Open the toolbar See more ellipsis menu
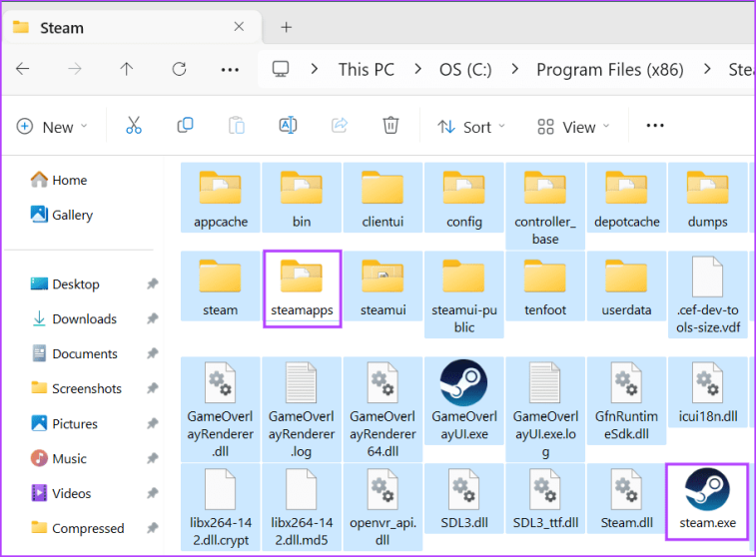 655,126
